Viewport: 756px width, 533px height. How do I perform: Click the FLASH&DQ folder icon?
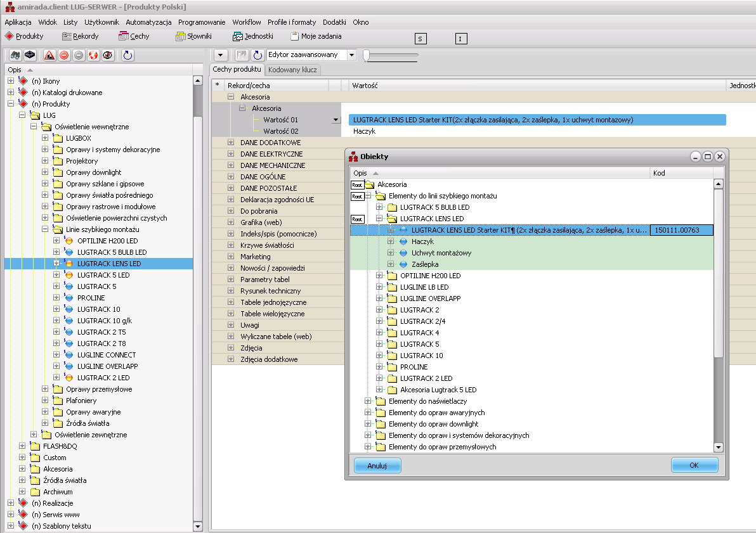[x=35, y=446]
